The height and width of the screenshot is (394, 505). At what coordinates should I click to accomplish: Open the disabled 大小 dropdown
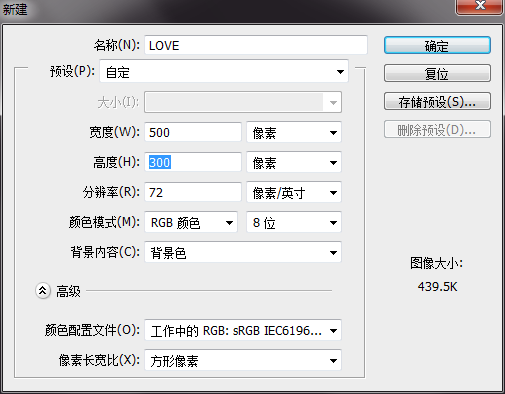coord(243,102)
